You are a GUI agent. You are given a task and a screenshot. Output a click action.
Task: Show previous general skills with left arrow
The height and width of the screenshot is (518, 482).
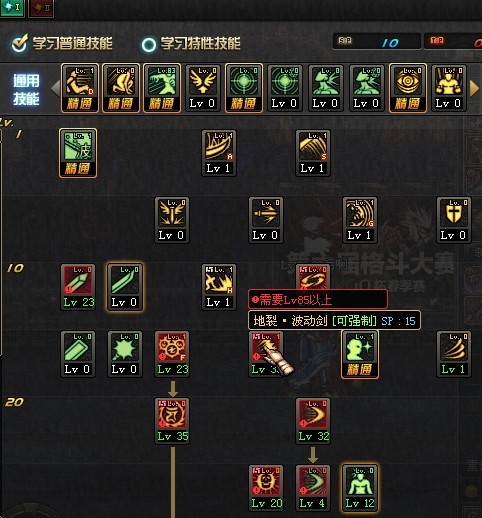(x=56, y=88)
